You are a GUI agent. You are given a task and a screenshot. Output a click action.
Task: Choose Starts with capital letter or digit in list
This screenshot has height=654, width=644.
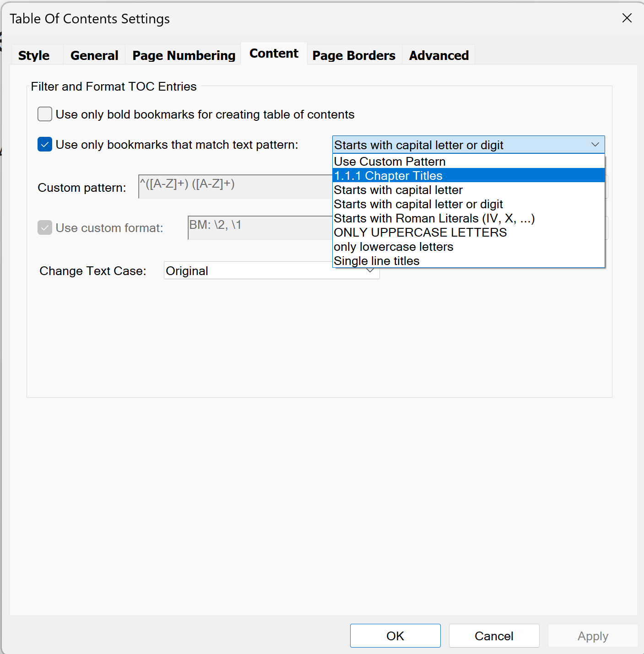tap(469, 204)
